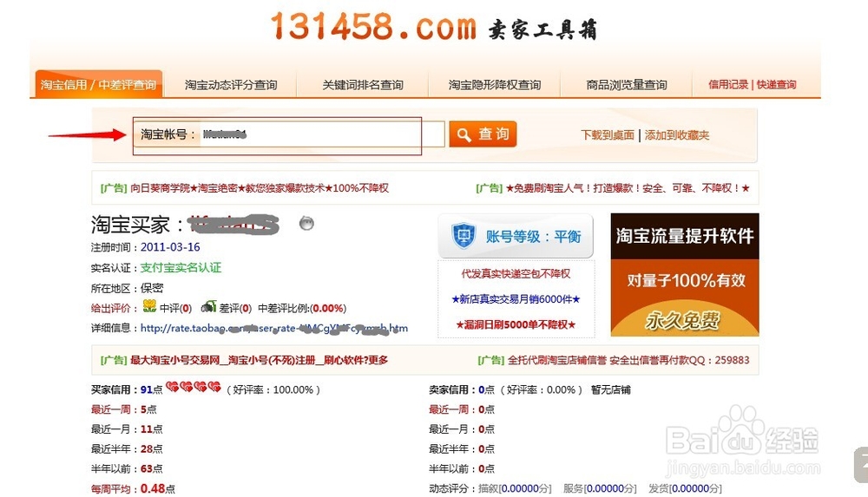Viewport: 868px width, 497px height.
Task: Click the shield icon beside 账号等级
Action: (x=464, y=236)
